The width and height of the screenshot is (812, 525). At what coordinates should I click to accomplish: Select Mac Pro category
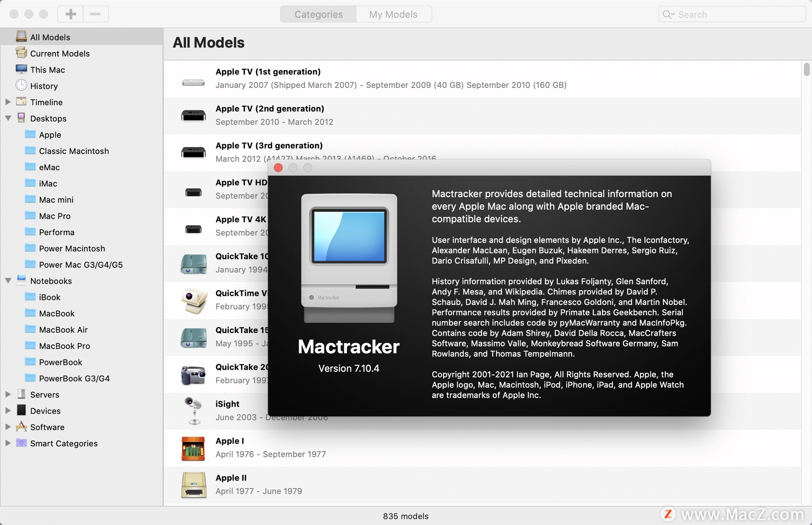pyautogui.click(x=55, y=216)
